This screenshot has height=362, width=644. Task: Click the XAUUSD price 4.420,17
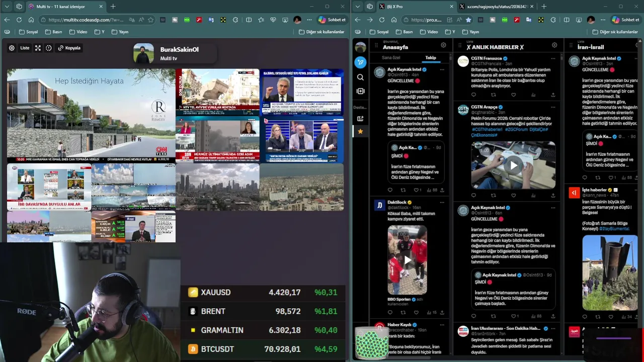[284, 292]
